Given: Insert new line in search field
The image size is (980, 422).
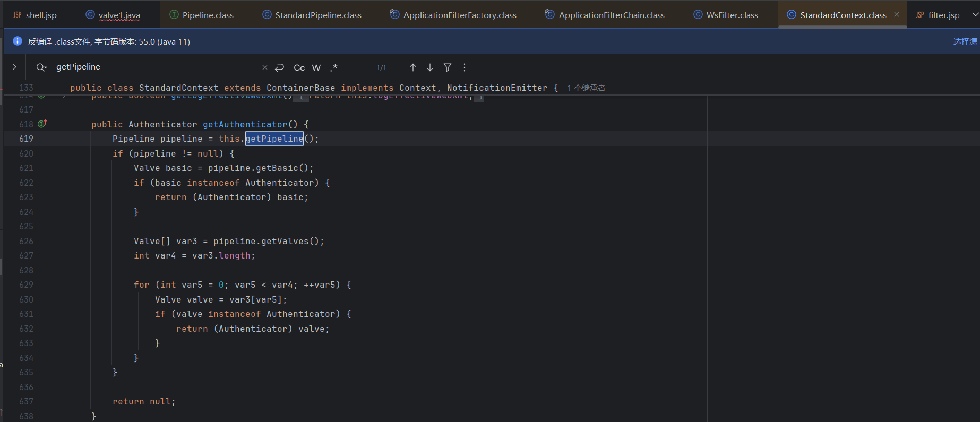Looking at the screenshot, I should coord(280,67).
